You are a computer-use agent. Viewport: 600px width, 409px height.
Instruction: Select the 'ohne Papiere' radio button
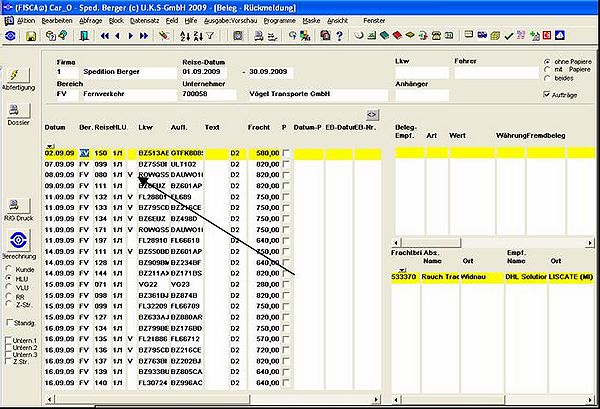[x=547, y=62]
